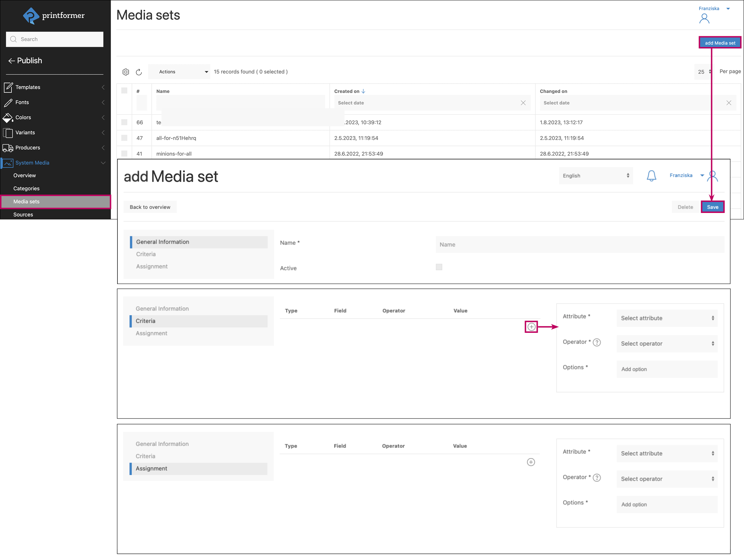
Task: Open the Categories menu item
Action: (26, 189)
